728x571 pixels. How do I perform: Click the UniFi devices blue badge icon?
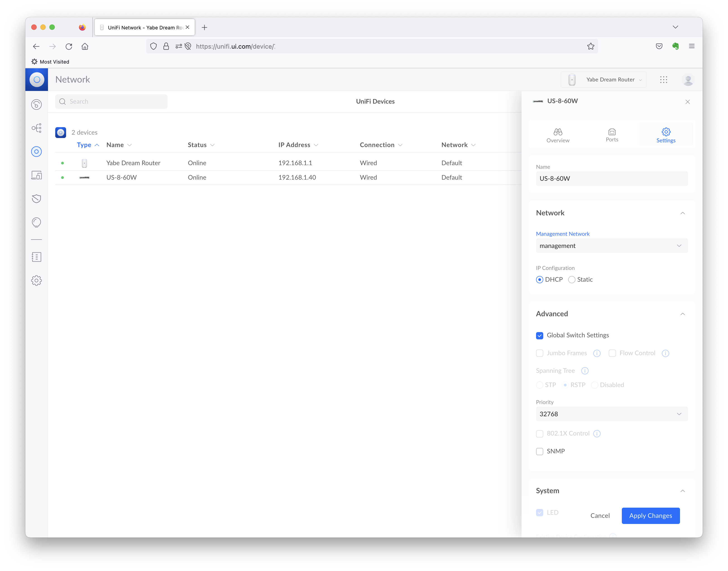point(61,132)
